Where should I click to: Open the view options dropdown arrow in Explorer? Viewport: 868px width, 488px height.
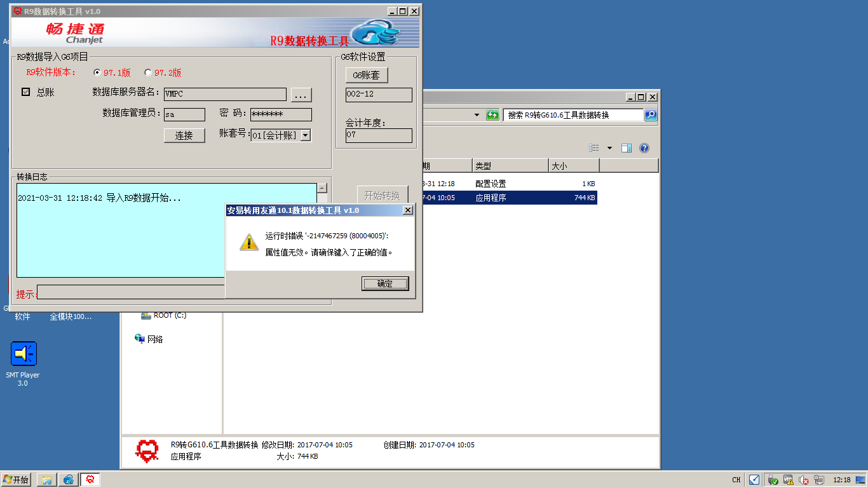tap(609, 148)
